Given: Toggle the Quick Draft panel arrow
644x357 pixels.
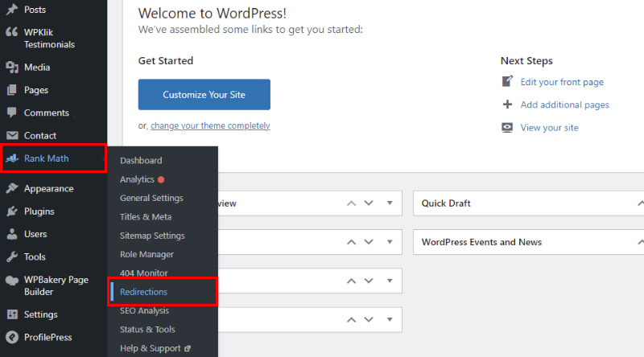Looking at the screenshot, I should [x=640, y=203].
